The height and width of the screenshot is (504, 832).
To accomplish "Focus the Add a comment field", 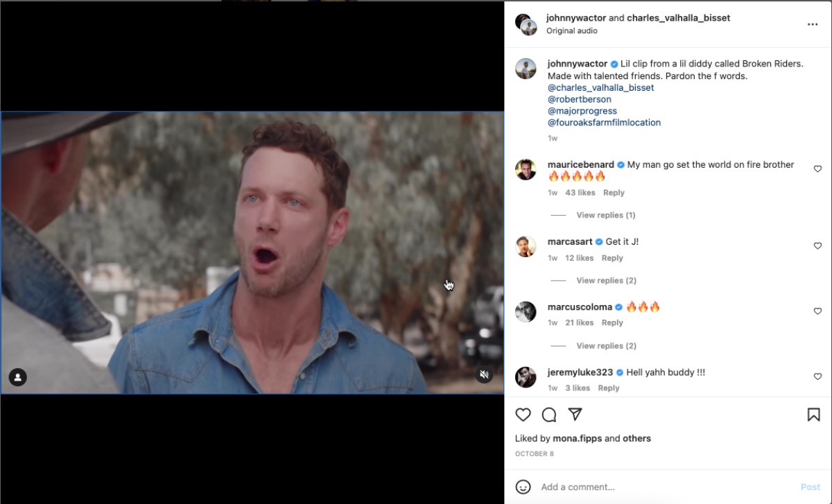I will coord(666,487).
